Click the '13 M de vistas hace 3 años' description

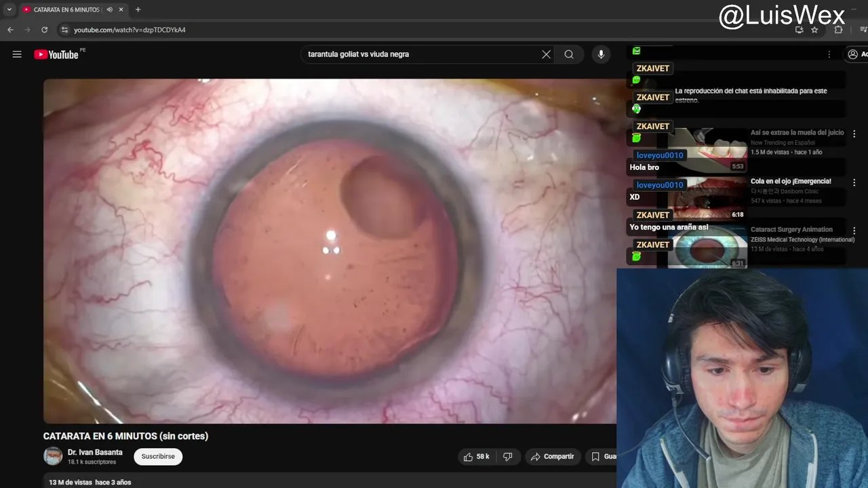coord(90,483)
